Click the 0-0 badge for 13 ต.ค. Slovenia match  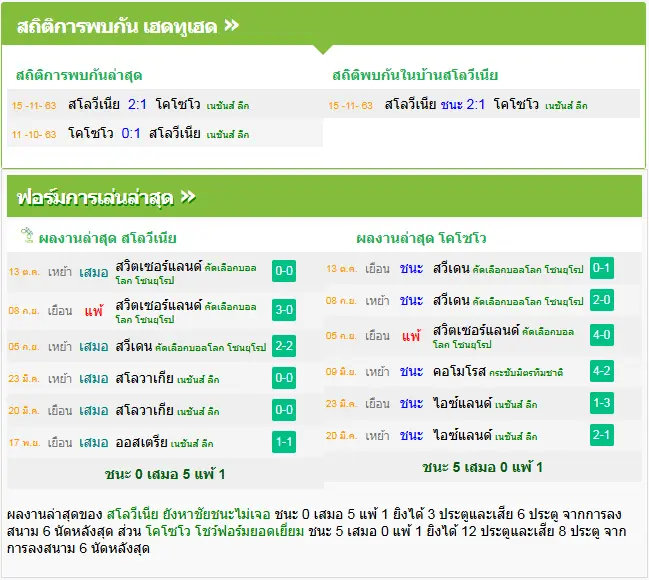(x=284, y=271)
